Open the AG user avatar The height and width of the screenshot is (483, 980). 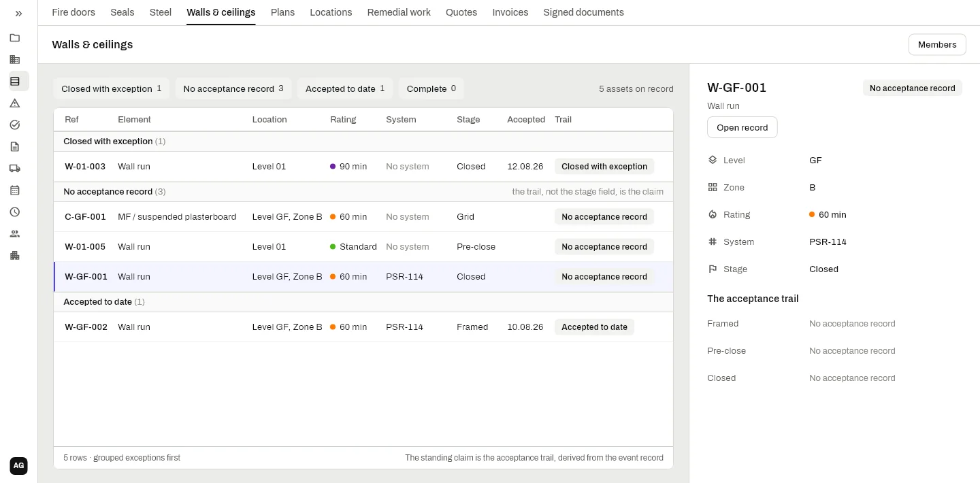(19, 466)
